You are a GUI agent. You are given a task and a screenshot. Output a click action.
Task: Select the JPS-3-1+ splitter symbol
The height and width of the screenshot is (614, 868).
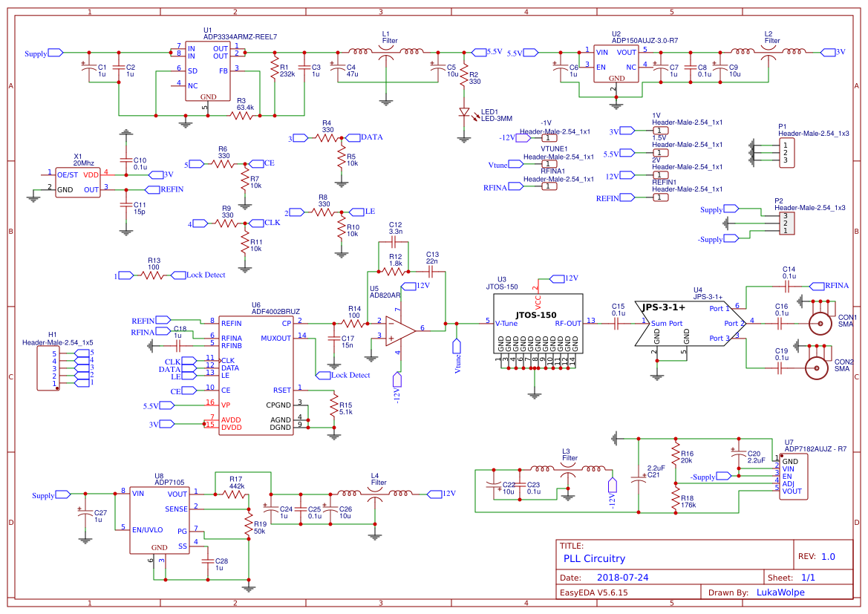tap(690, 323)
